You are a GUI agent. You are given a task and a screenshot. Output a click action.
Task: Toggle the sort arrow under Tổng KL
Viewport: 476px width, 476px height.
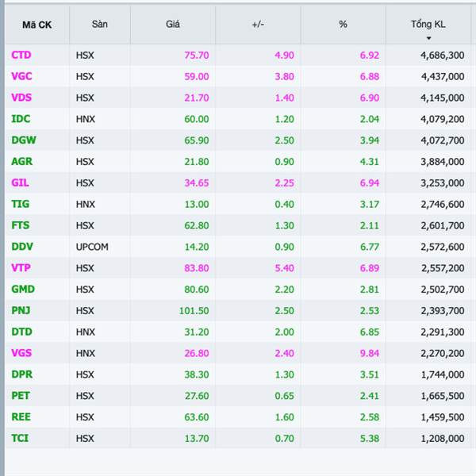pos(428,38)
